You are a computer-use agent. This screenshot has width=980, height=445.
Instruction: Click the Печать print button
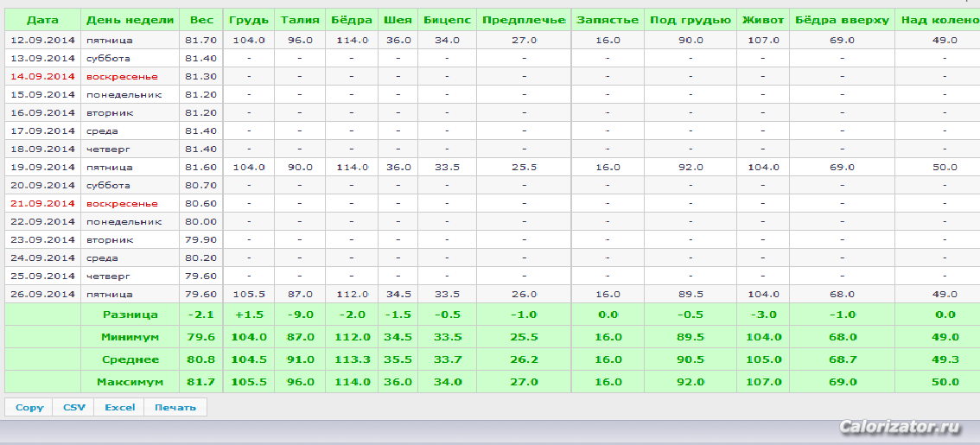(x=175, y=407)
